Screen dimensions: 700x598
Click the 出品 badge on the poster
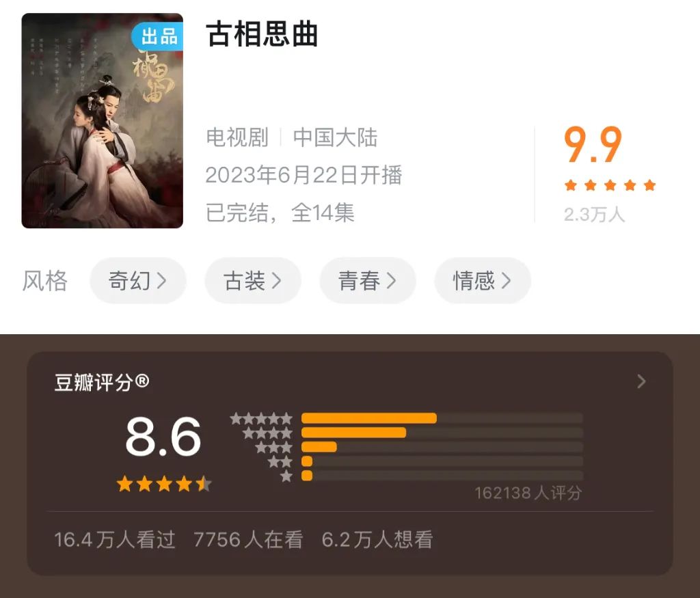click(x=158, y=36)
